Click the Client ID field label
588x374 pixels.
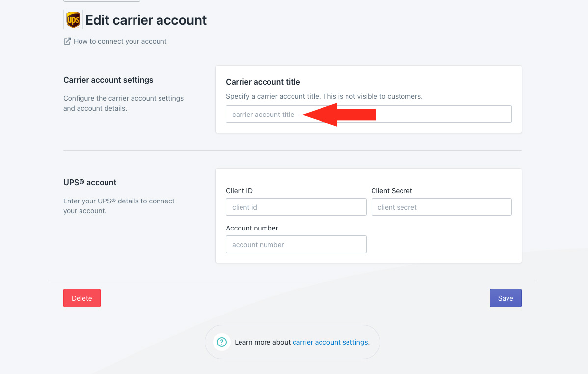point(239,191)
